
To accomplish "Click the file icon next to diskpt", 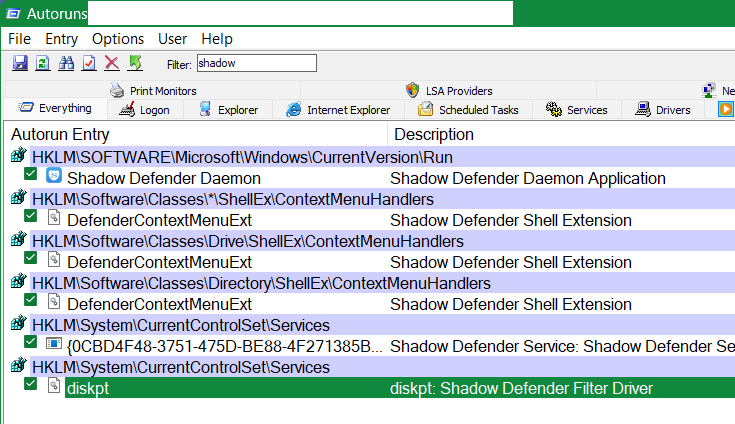I will coord(54,386).
